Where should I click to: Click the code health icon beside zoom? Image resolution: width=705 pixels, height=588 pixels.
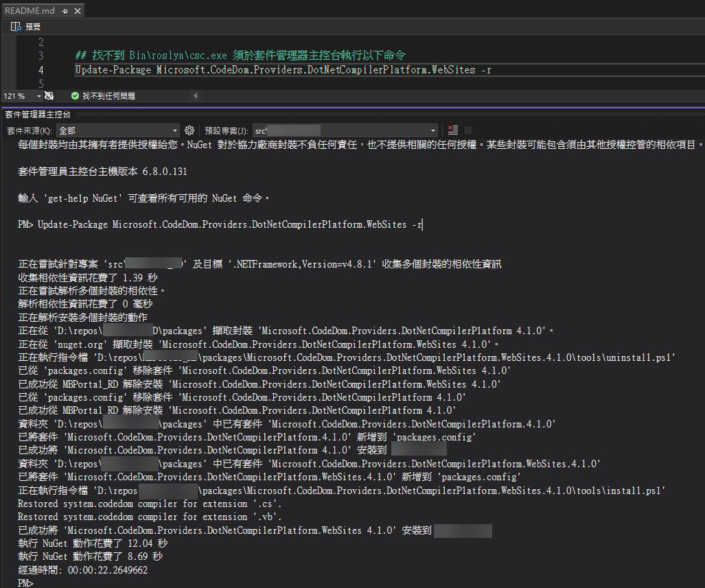[x=50, y=96]
